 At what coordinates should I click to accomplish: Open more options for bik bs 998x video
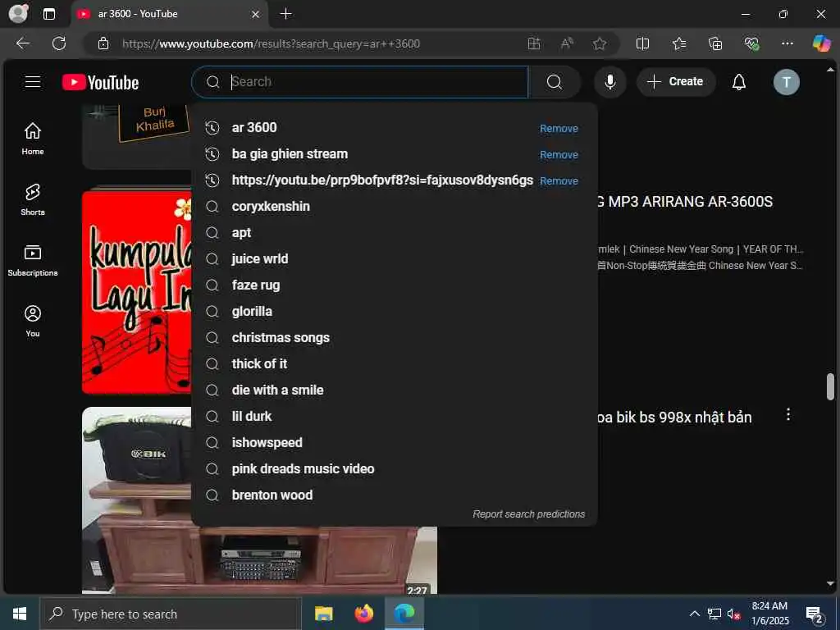788,414
